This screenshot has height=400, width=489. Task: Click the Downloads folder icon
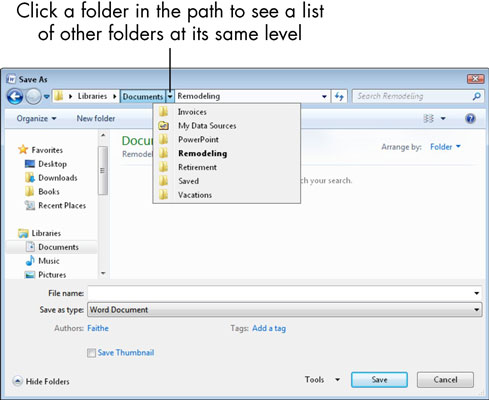click(x=30, y=177)
